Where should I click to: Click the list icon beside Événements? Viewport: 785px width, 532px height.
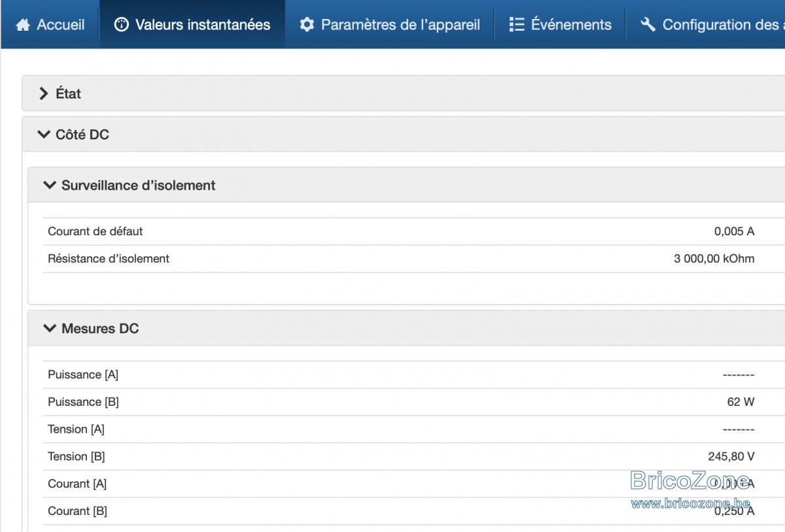tap(517, 25)
